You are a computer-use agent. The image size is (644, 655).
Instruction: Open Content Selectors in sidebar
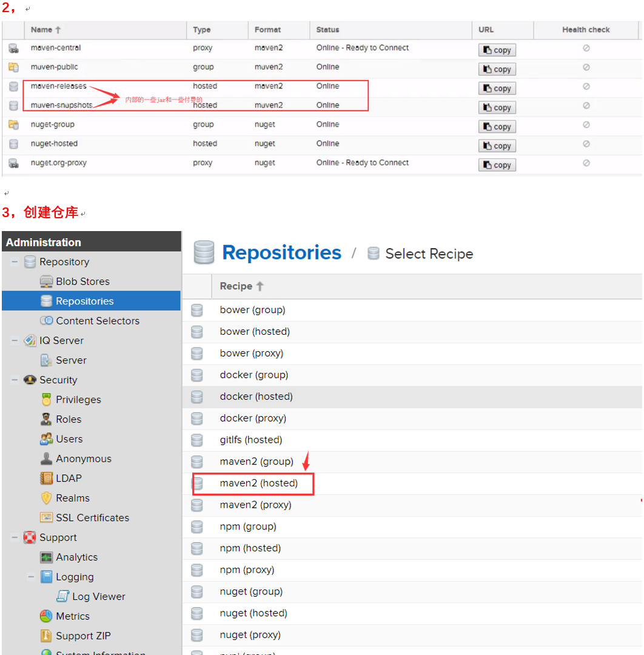pos(98,321)
